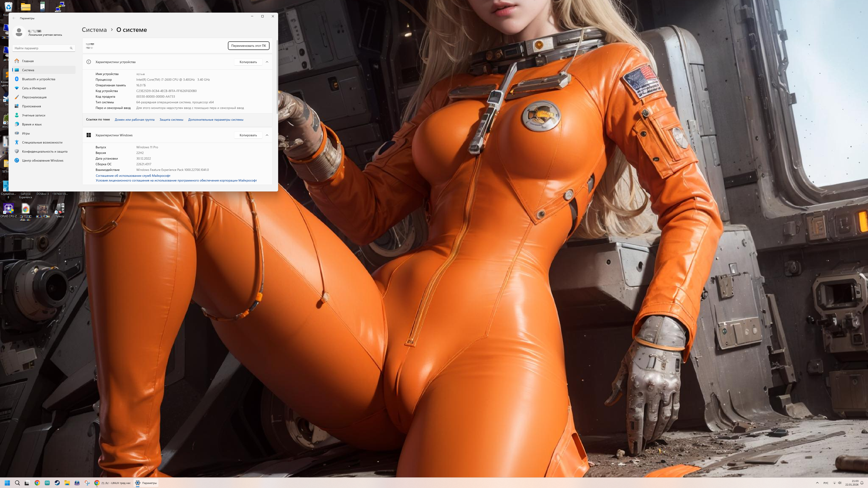Open Дополнительные параметры системы link
868x488 pixels.
pos(216,120)
